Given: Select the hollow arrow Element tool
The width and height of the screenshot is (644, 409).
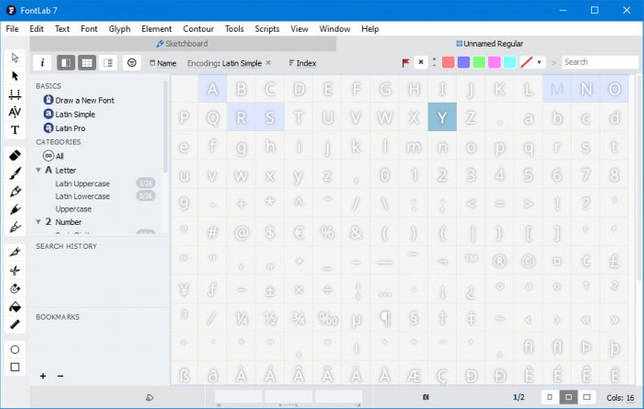Looking at the screenshot, I should pos(15,57).
